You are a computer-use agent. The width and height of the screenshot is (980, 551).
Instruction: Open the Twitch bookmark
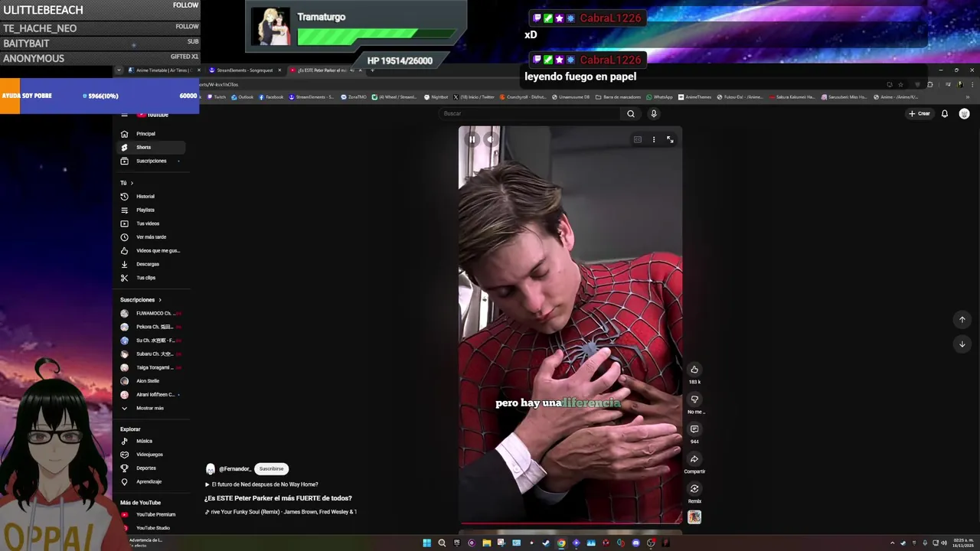click(217, 97)
